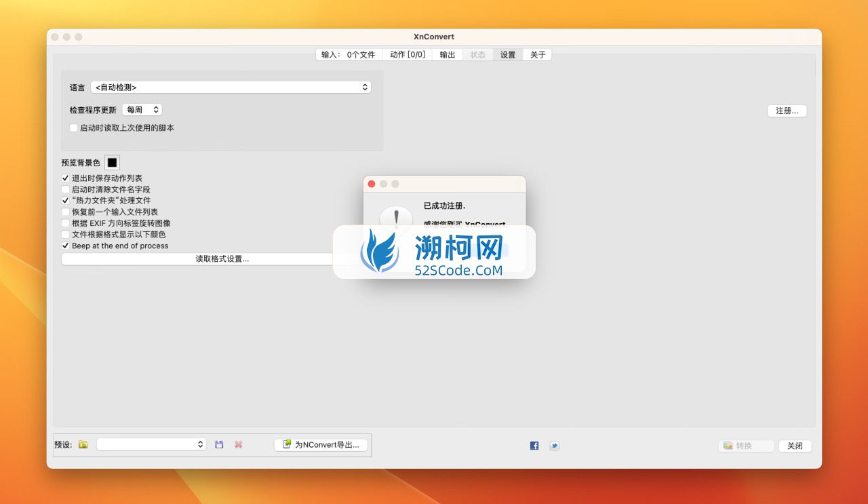The width and height of the screenshot is (868, 504).
Task: Switch to the 关于 tab
Action: 538,55
